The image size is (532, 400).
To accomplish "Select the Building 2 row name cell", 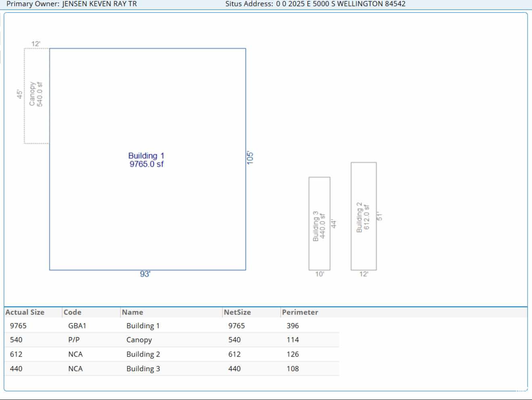I will click(143, 354).
